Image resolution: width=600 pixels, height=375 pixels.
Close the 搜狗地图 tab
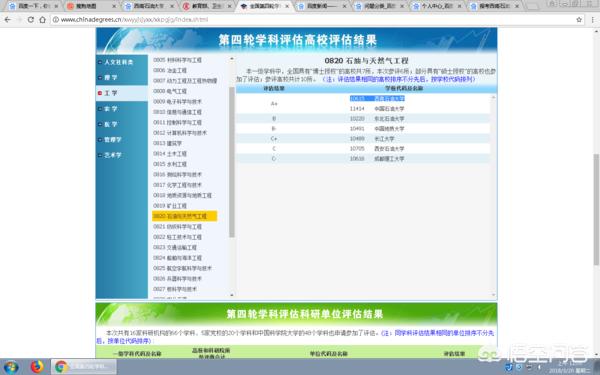114,6
